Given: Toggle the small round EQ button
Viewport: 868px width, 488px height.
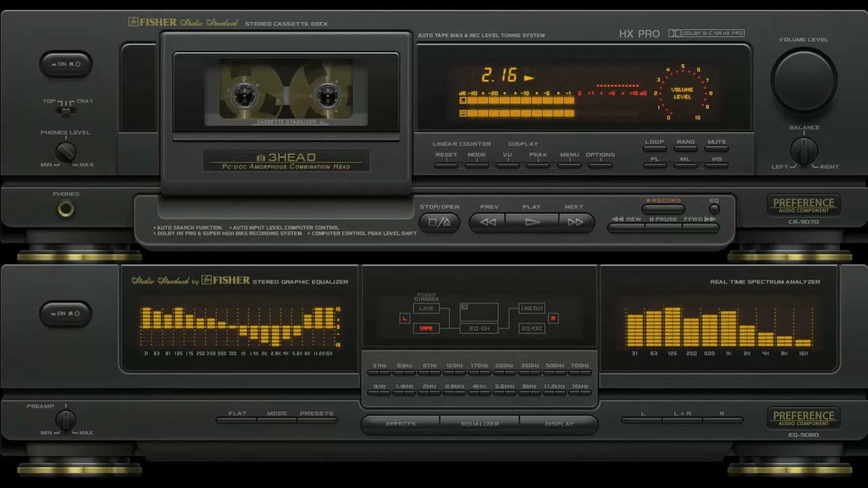Looking at the screenshot, I should 714,209.
